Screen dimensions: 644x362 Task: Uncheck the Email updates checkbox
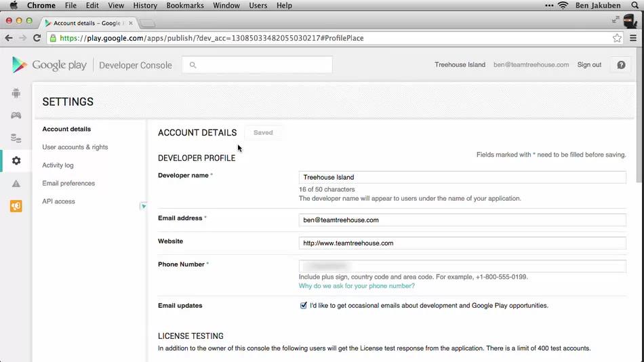click(303, 305)
